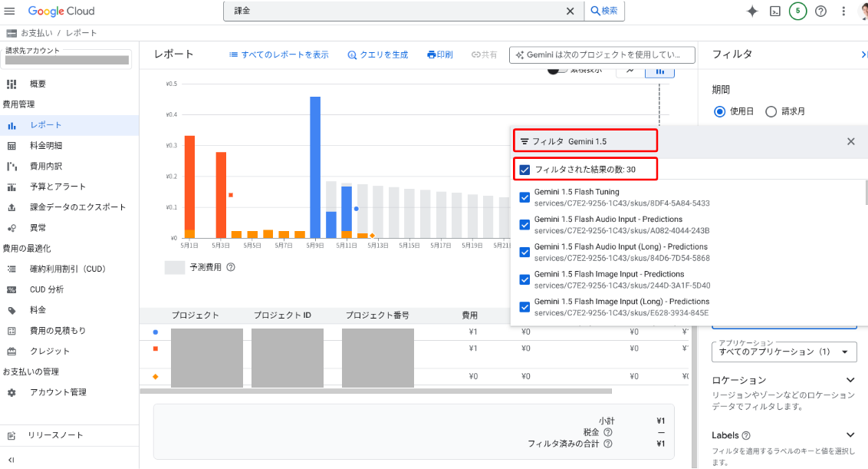Close the SKU filter dropdown with X
The width and height of the screenshot is (868, 469).
(x=851, y=141)
